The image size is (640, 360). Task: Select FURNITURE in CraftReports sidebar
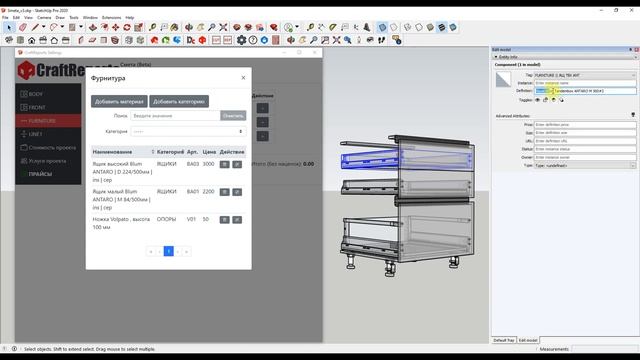(x=48, y=121)
